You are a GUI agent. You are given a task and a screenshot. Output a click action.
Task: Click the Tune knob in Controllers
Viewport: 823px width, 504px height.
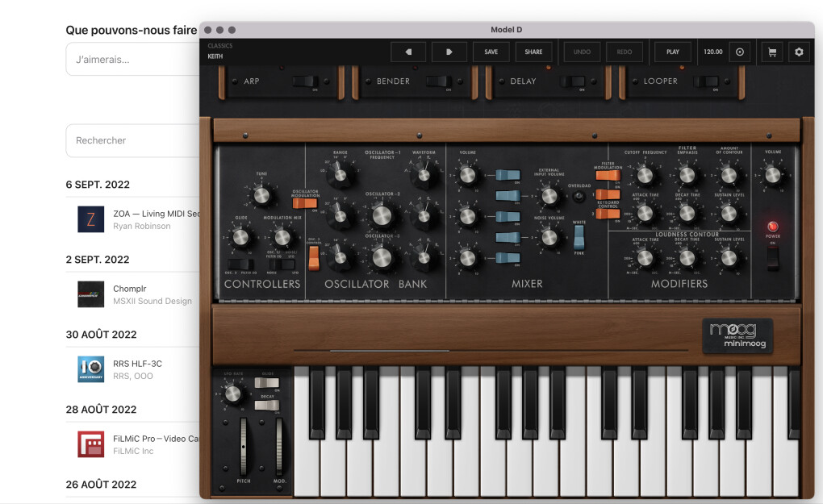261,196
